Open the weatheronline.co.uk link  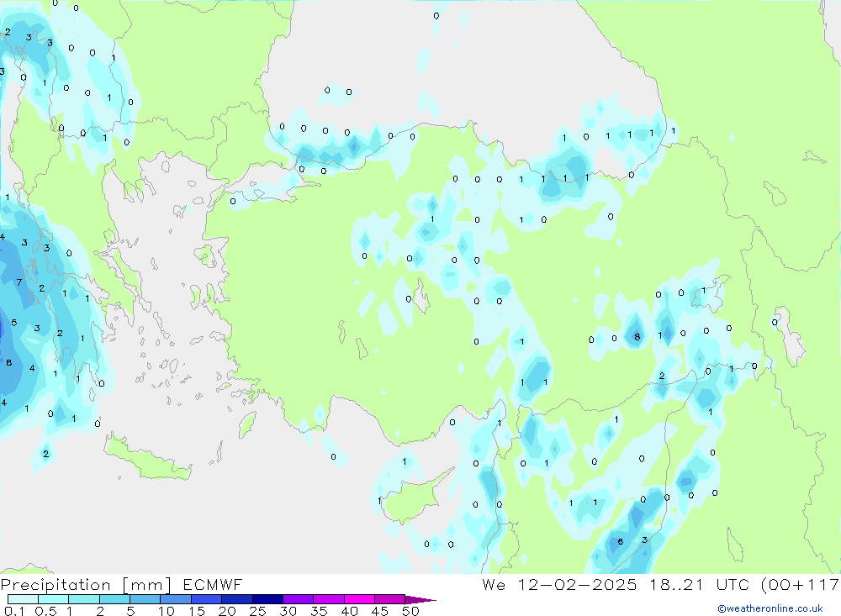point(770,608)
